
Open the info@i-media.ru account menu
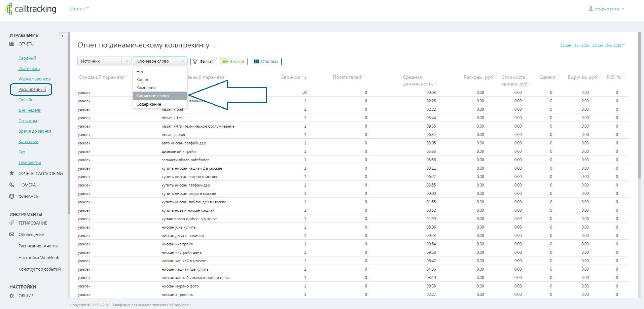pyautogui.click(x=609, y=9)
